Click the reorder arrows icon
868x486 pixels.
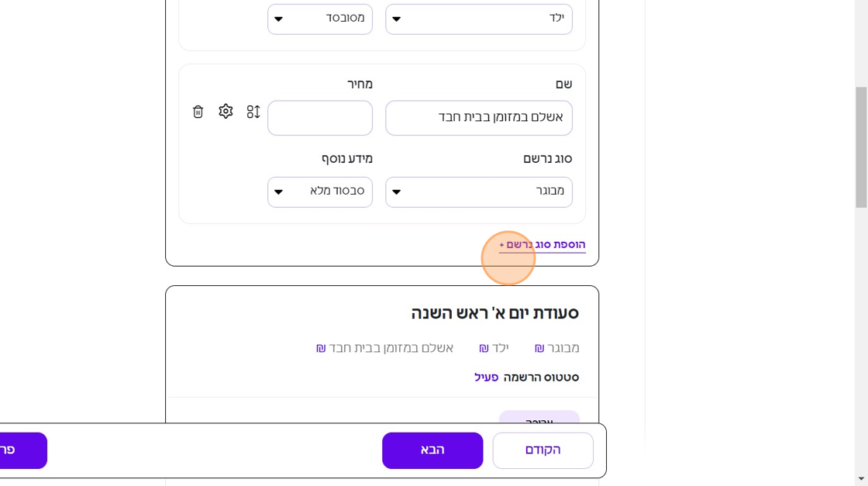(253, 112)
